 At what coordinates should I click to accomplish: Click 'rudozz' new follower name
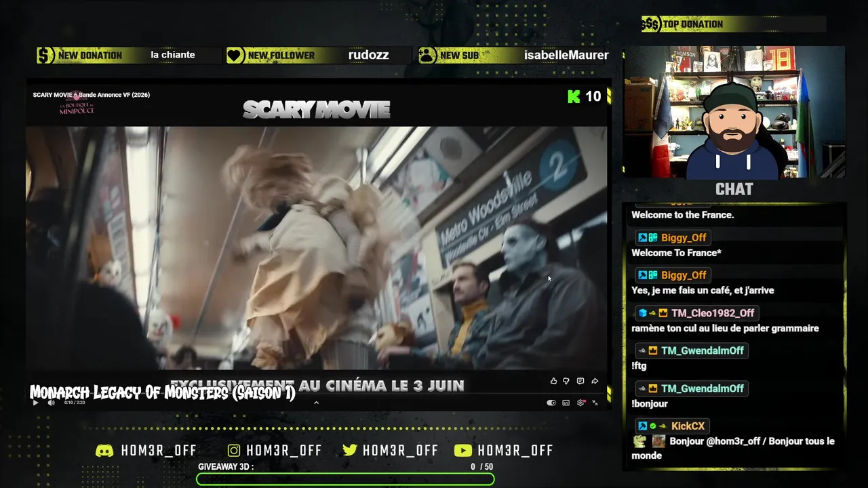tap(368, 55)
